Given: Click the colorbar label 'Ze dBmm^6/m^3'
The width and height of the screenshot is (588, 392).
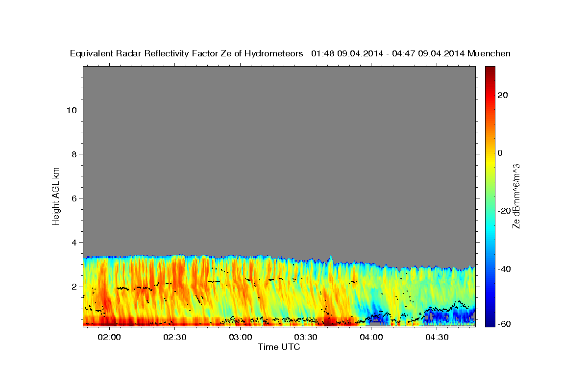Looking at the screenshot, I should [516, 196].
